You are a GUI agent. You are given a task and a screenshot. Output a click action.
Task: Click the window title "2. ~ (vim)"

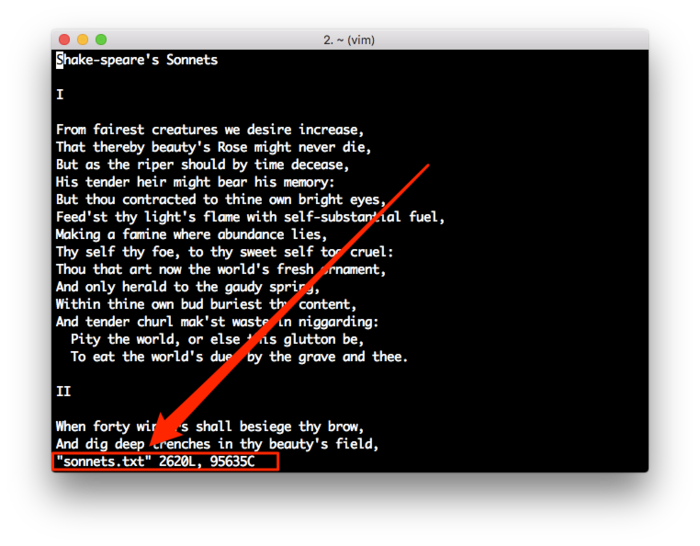349,40
